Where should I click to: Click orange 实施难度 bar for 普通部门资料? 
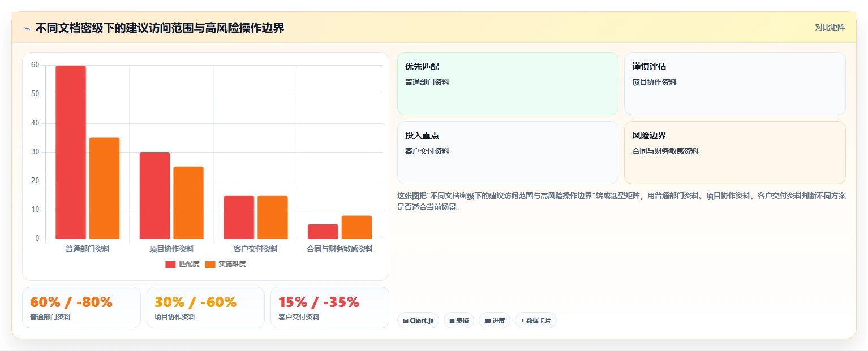point(104,188)
